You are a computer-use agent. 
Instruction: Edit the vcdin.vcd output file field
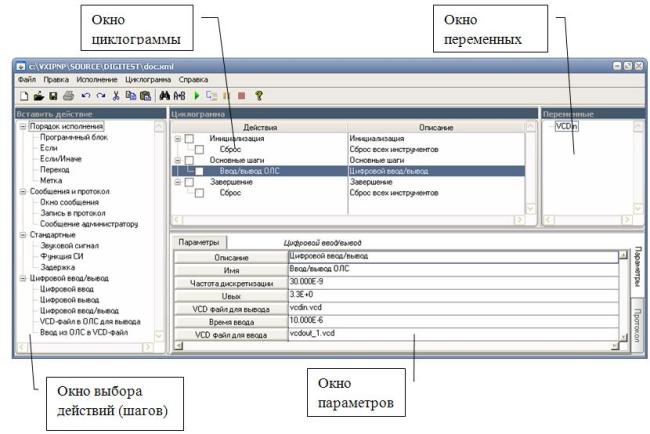pos(454,308)
